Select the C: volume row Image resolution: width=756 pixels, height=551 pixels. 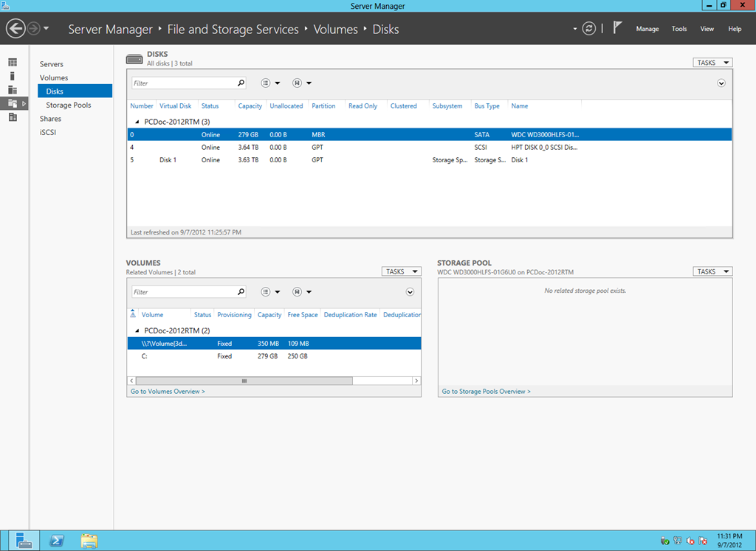tap(274, 356)
